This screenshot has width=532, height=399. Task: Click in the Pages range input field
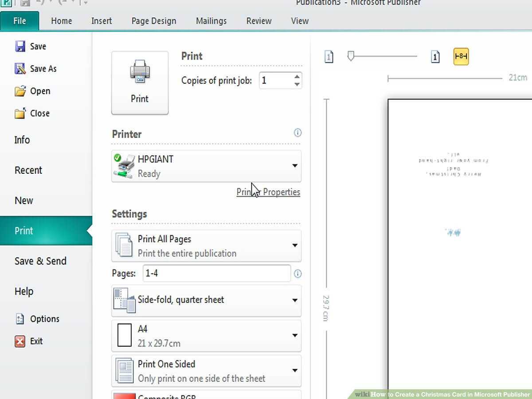pos(216,274)
